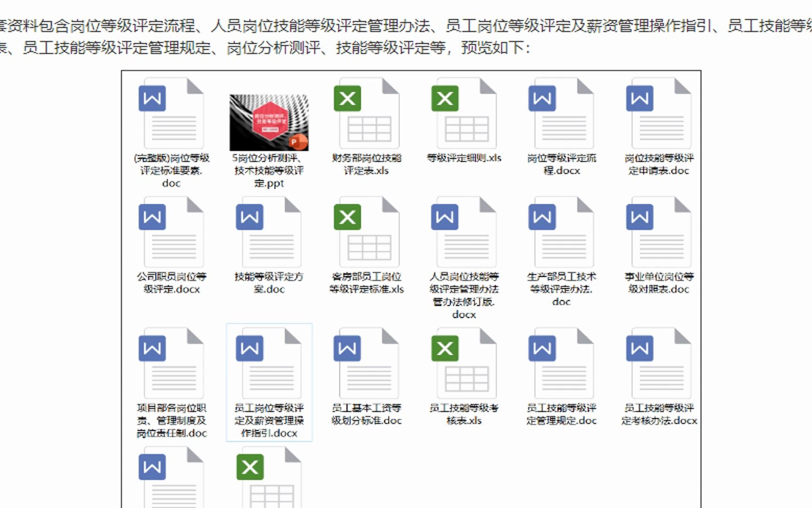The width and height of the screenshot is (812, 508).
Task: Click the file name 客房部员工岗位等级评定标准.xls
Action: point(367,283)
